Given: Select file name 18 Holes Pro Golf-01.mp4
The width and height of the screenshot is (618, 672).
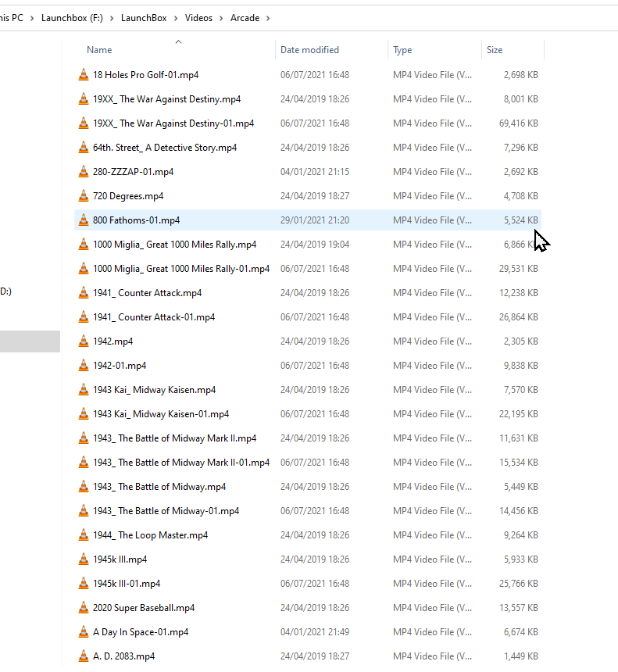Looking at the screenshot, I should click(146, 74).
